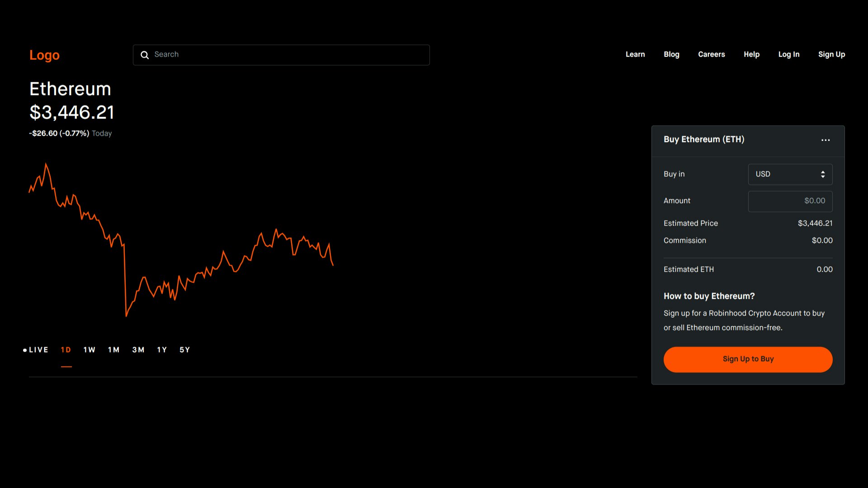Select the 1W chart range
The width and height of the screenshot is (868, 488).
[x=89, y=349]
